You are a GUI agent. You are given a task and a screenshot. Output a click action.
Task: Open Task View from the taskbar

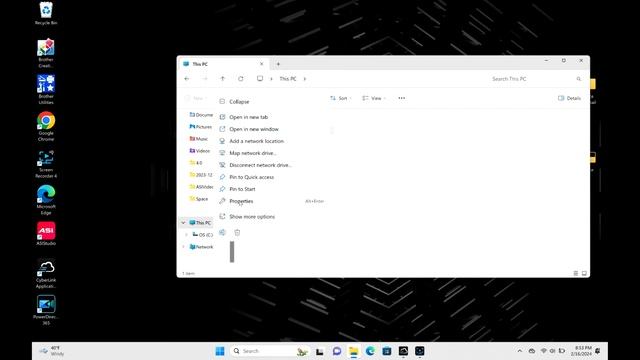tap(320, 351)
